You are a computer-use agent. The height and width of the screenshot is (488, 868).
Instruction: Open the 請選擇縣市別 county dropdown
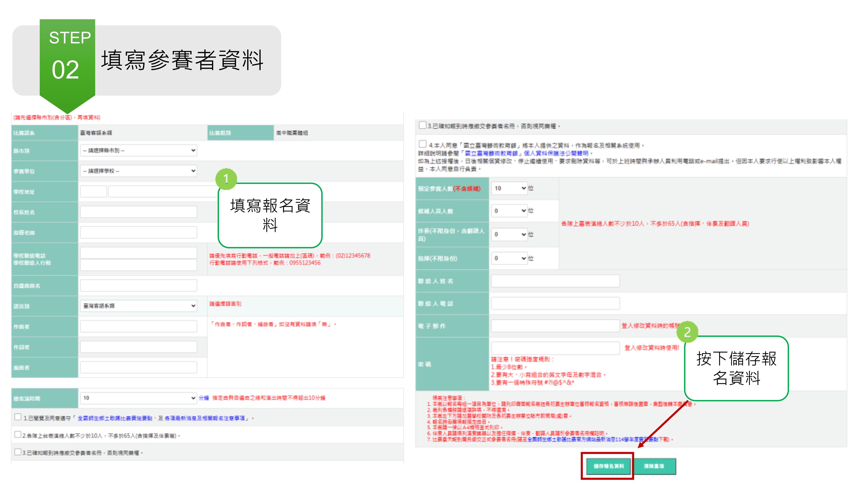coord(138,151)
